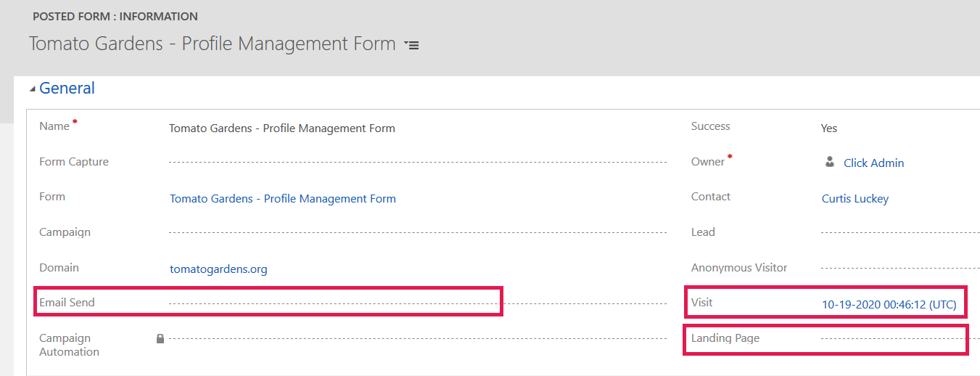Click the empty Lead field
Viewport: 980px width, 376px height.
(x=900, y=232)
